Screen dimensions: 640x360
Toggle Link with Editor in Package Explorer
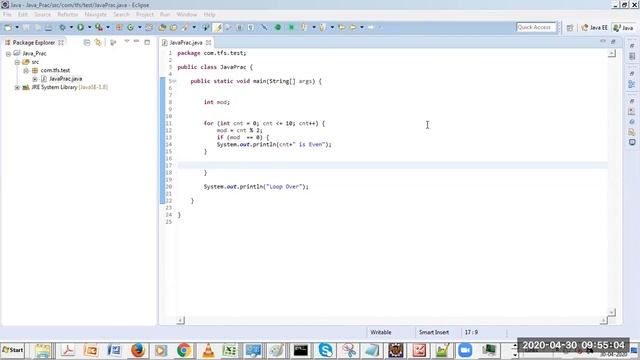(98, 42)
